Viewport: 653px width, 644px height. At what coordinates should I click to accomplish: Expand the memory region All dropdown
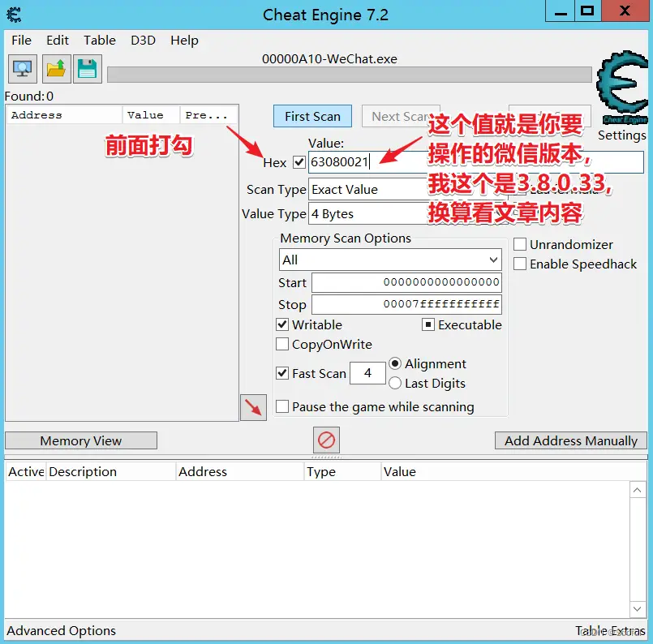[x=389, y=260]
